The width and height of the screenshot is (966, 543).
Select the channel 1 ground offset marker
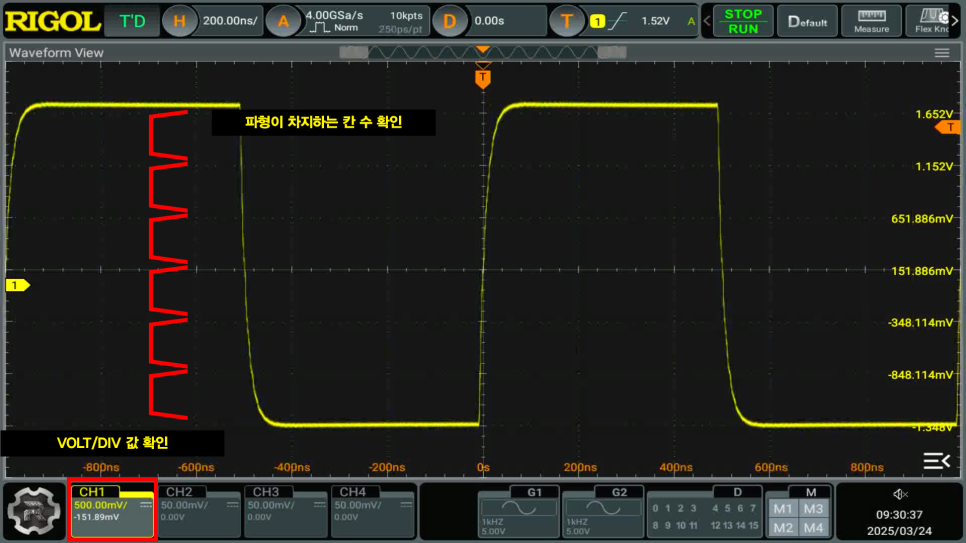(x=17, y=285)
